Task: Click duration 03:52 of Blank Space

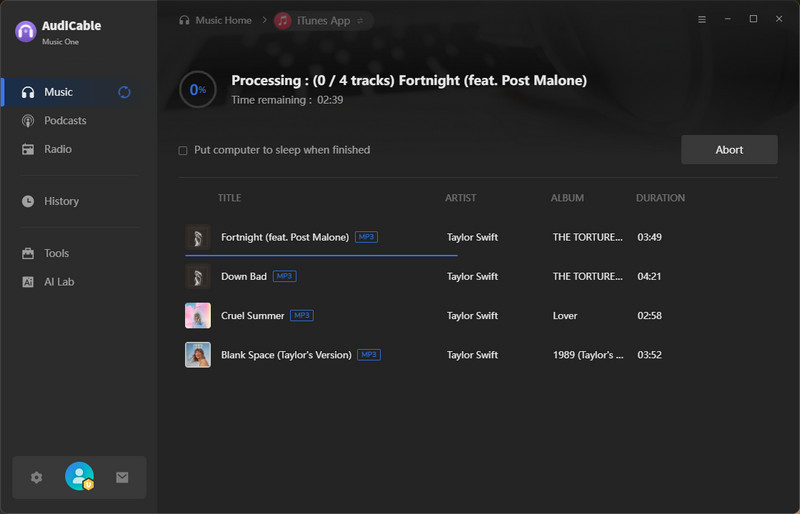Action: click(x=649, y=355)
